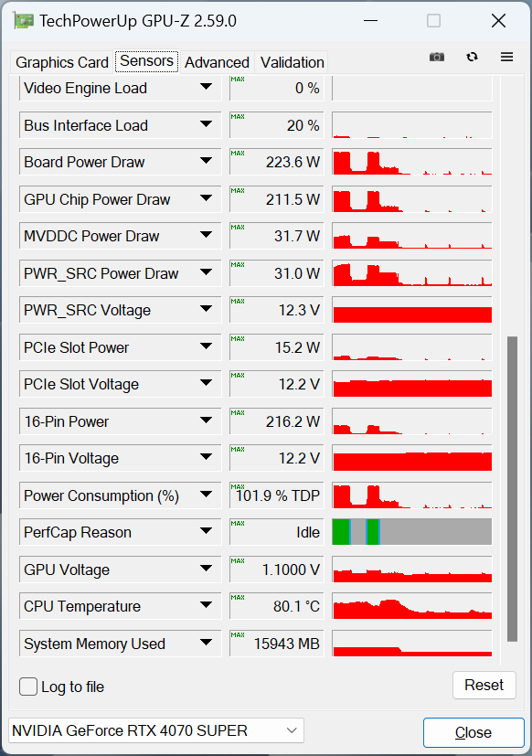
Task: Click the 0 % Video Engine value
Action: [276, 88]
